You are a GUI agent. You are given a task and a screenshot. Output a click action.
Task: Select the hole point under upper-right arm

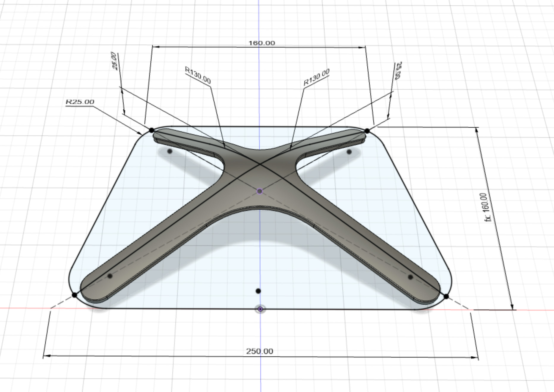(x=349, y=152)
